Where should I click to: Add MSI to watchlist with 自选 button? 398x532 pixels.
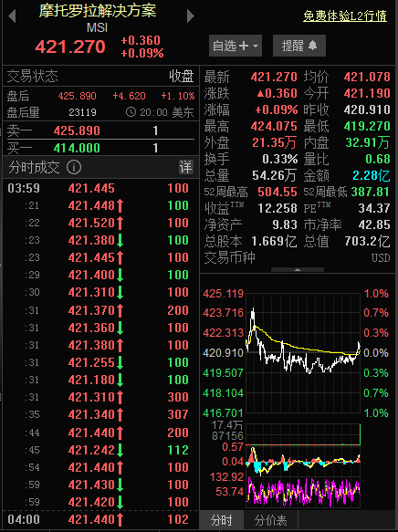click(x=236, y=46)
